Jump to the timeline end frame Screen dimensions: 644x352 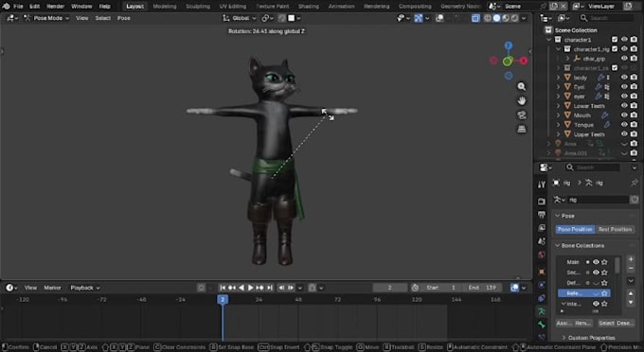(x=270, y=288)
